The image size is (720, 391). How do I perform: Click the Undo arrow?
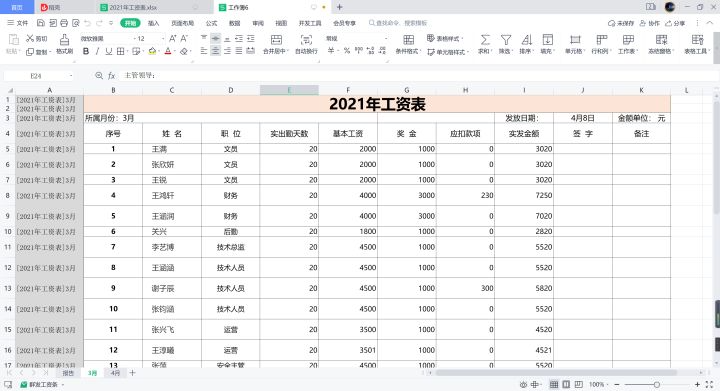click(x=87, y=23)
